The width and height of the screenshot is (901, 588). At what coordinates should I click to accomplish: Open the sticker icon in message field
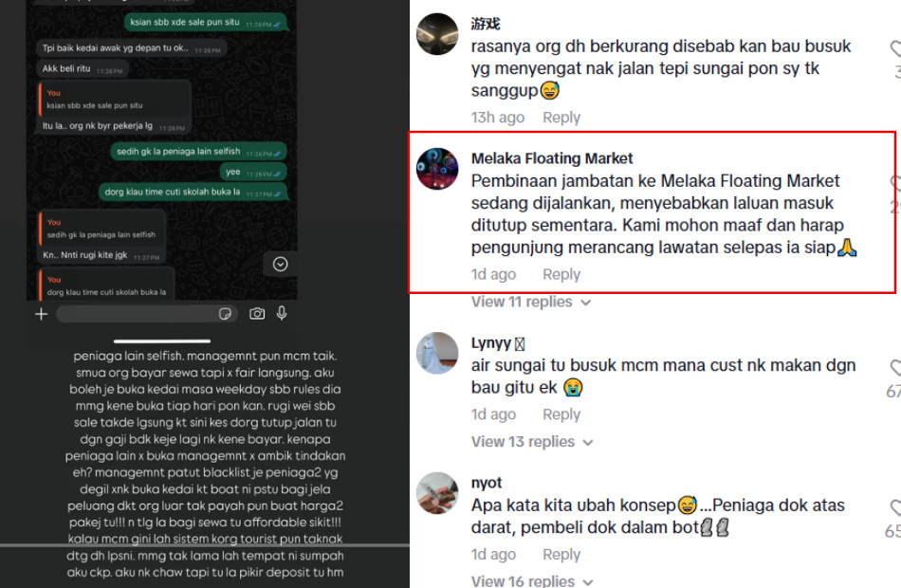click(x=225, y=314)
